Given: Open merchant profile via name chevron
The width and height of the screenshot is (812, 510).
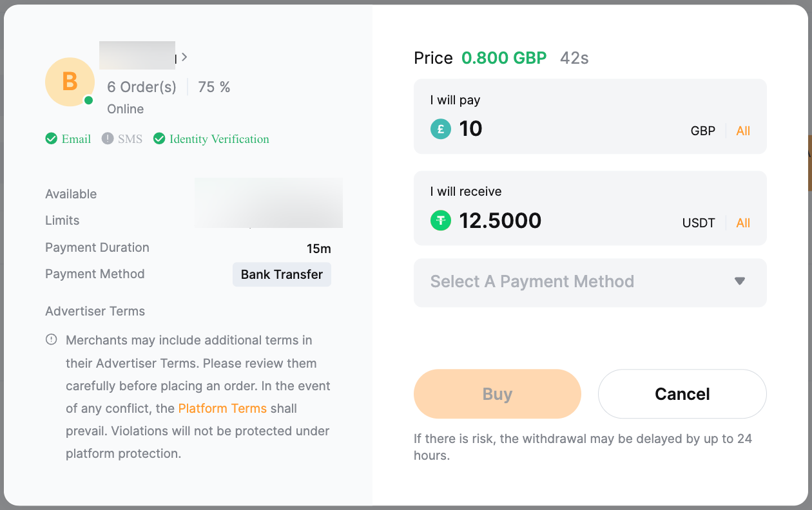Looking at the screenshot, I should point(184,57).
